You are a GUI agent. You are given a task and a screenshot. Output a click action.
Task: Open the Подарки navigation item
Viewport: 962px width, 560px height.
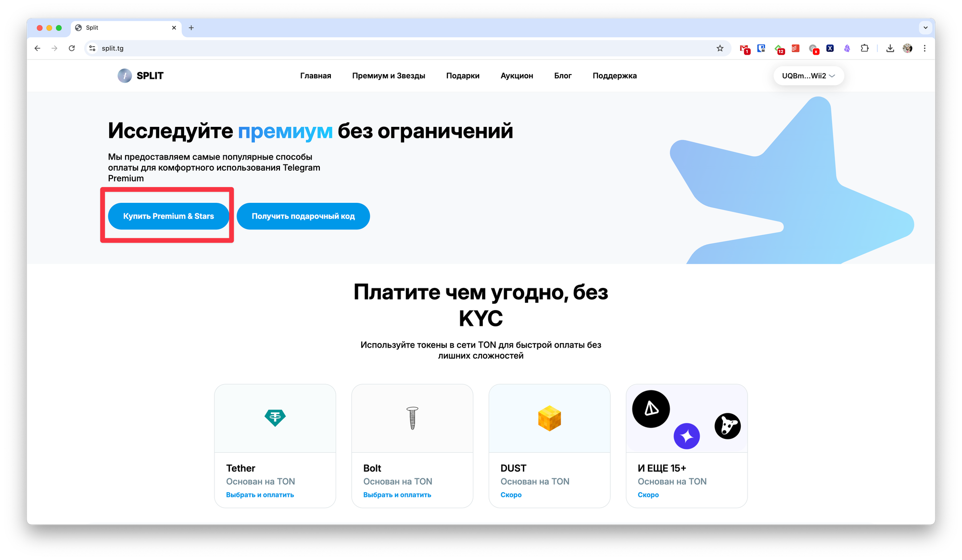point(463,75)
